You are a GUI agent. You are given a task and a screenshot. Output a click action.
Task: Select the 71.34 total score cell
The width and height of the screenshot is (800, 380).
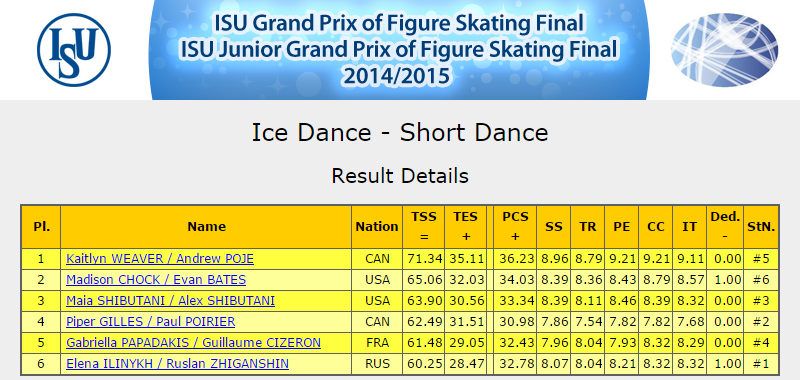click(x=424, y=259)
